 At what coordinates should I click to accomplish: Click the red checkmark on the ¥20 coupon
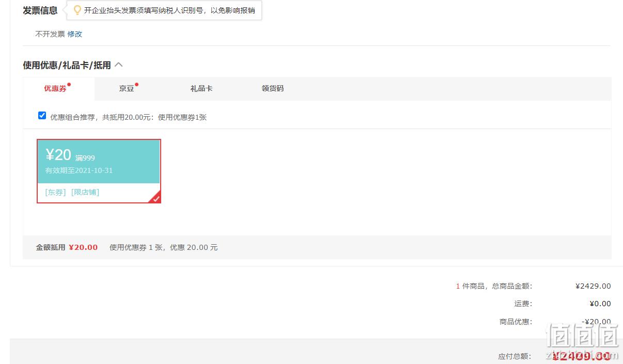coord(156,198)
